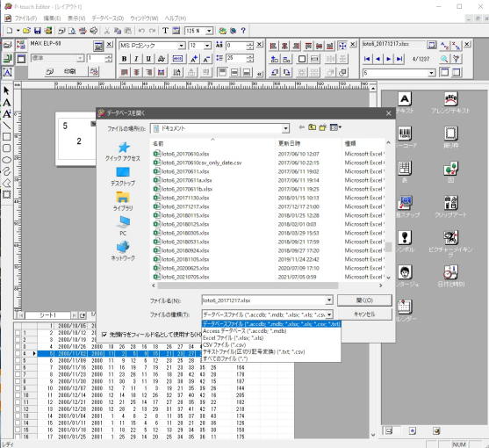Click the Open folder icon in toolbar

27,31
